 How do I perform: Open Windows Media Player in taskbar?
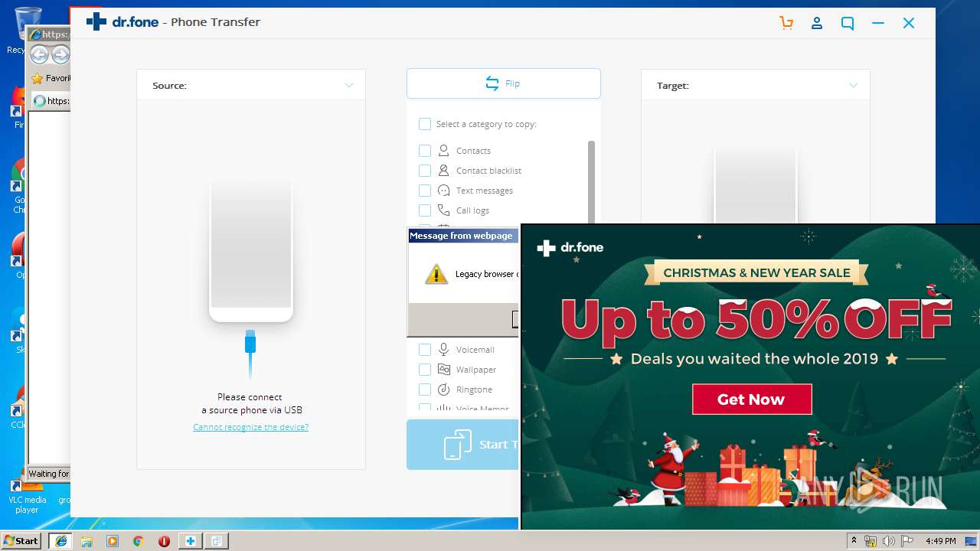[113, 541]
